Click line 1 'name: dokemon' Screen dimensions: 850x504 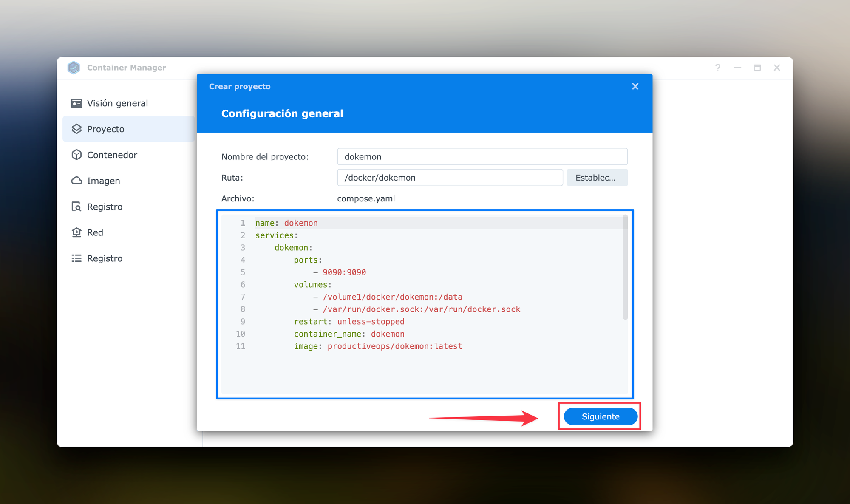(286, 223)
